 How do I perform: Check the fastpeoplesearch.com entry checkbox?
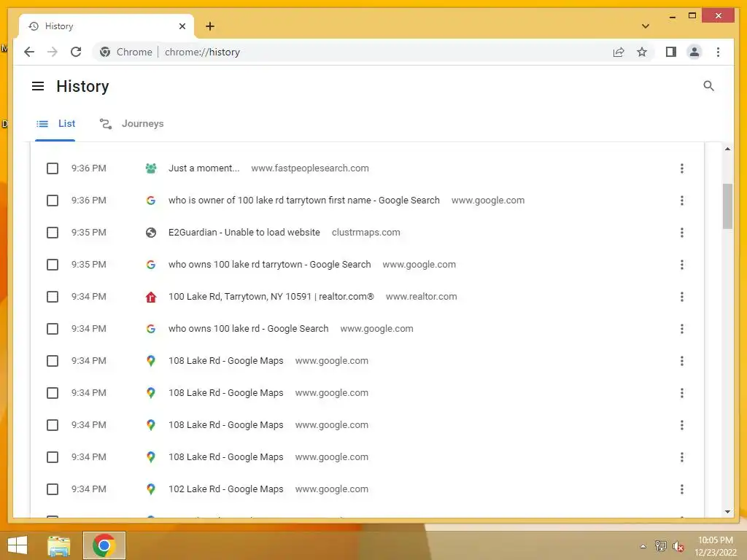(53, 168)
